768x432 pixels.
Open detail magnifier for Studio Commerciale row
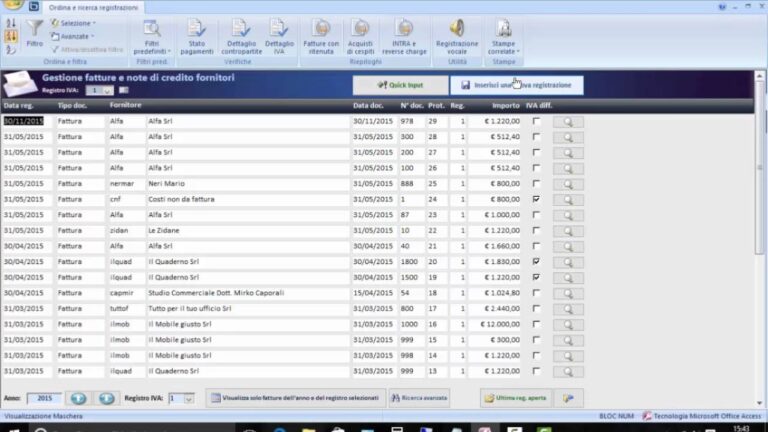pos(568,293)
